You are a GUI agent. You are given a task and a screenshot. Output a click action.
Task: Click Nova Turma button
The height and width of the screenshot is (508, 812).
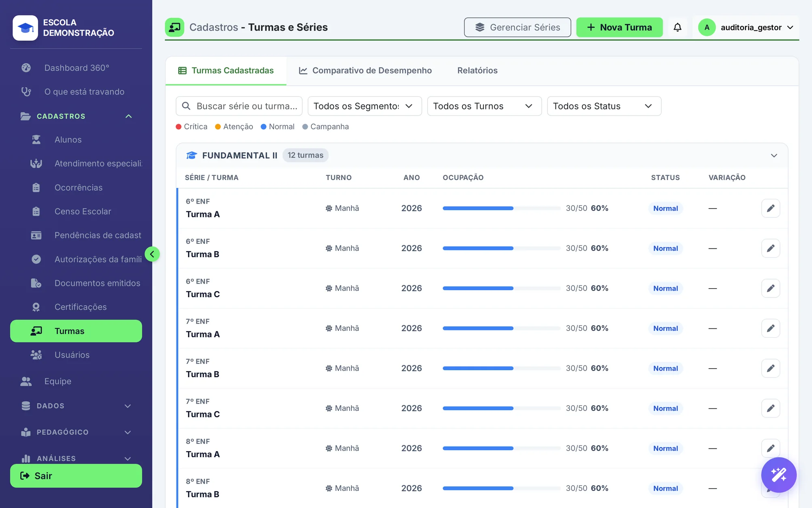(x=620, y=27)
